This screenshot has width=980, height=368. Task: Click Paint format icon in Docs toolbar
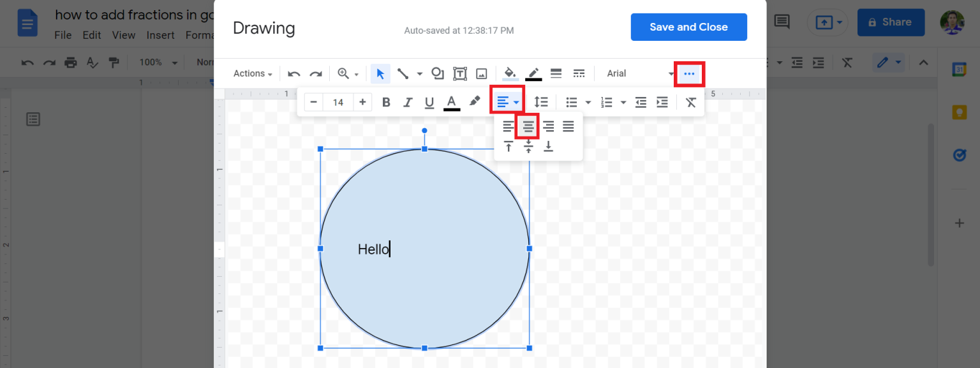[x=114, y=63]
